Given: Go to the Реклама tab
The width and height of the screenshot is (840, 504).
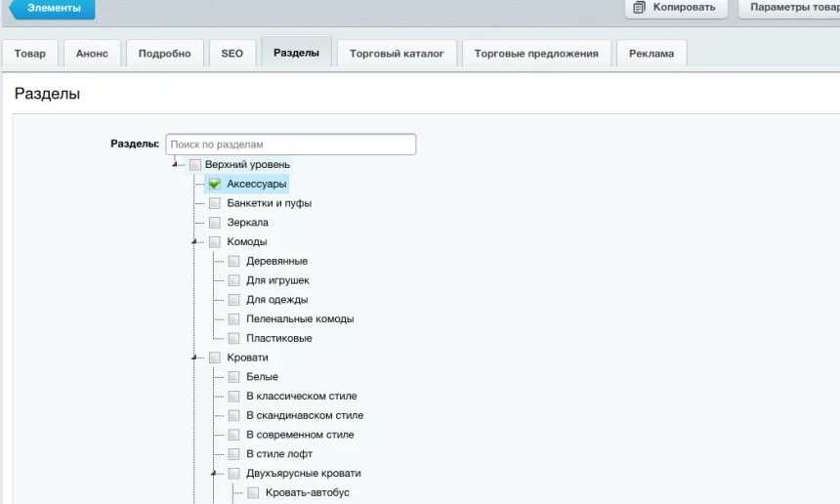Looking at the screenshot, I should click(x=651, y=54).
